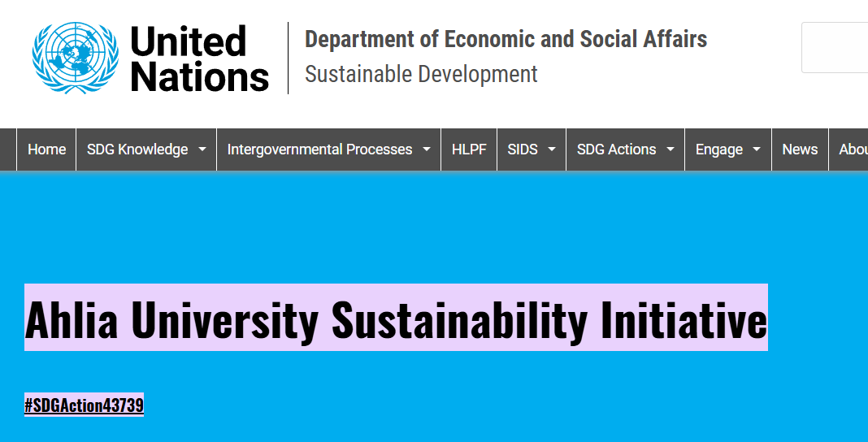Screen dimensions: 868x442
Task: Expand the SDG Actions dropdown arrow
Action: pyautogui.click(x=671, y=149)
